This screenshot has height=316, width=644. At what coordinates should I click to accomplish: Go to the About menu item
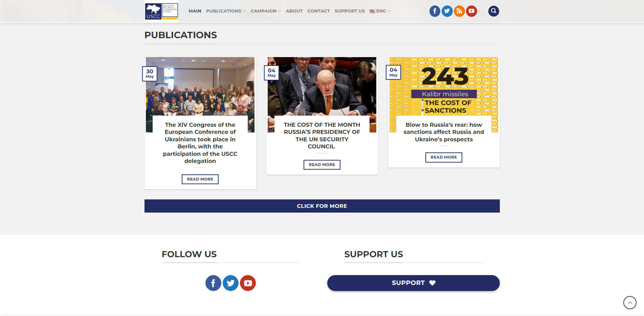tap(294, 11)
